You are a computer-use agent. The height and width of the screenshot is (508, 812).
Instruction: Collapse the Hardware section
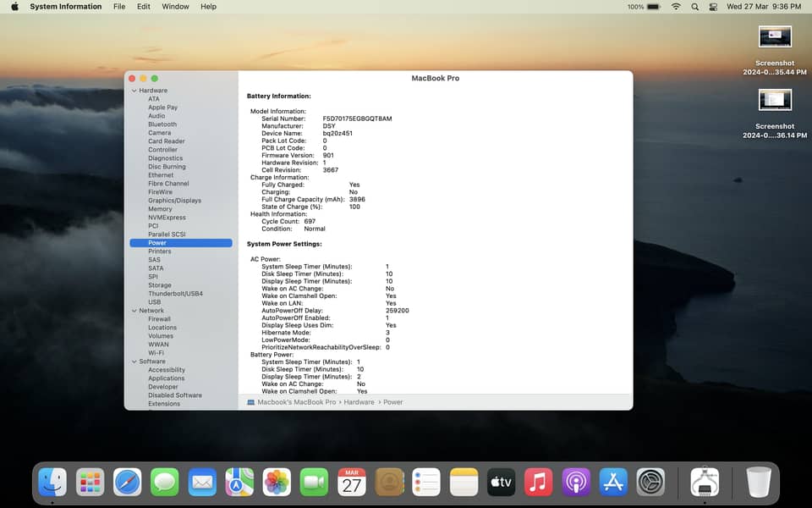coord(134,91)
